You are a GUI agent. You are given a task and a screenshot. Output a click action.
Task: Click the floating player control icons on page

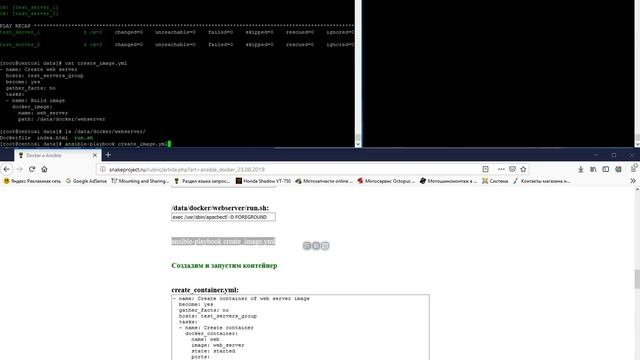(x=316, y=246)
